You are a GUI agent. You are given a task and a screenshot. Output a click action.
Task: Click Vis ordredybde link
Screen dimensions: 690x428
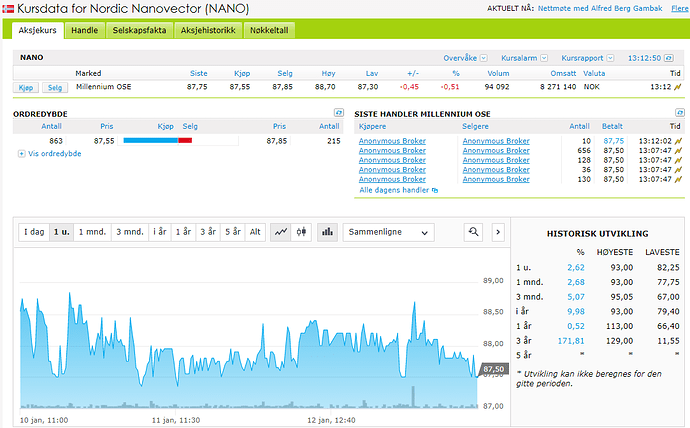click(55, 154)
